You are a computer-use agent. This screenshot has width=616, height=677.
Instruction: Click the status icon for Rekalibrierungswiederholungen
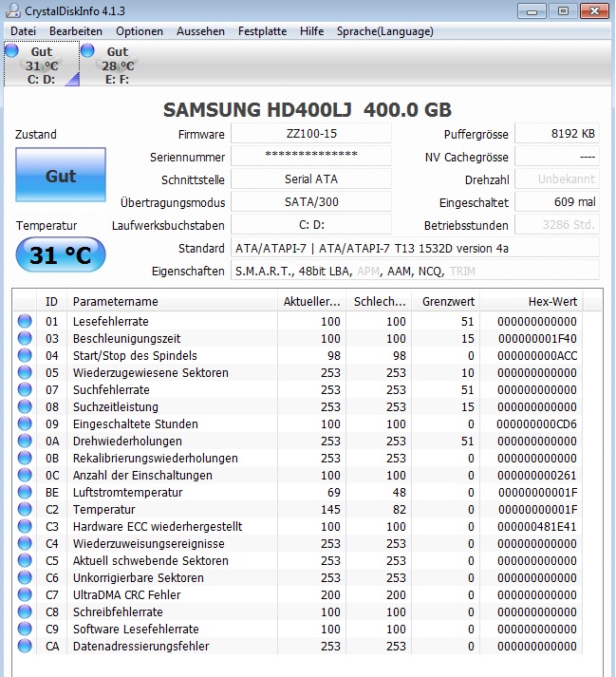coord(25,458)
